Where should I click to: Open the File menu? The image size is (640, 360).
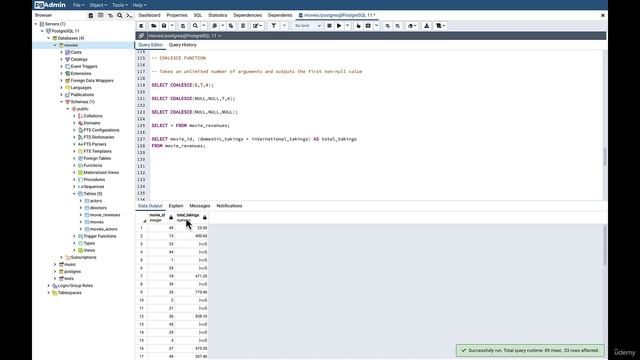click(x=78, y=5)
